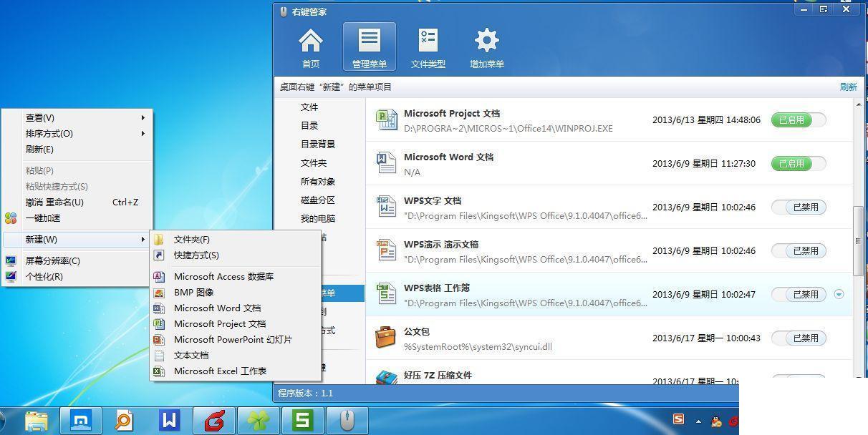Viewport: 868px width, 435px height.
Task: Click the 2013/6/17 星期一 10:00:43 date
Action: tap(706, 338)
